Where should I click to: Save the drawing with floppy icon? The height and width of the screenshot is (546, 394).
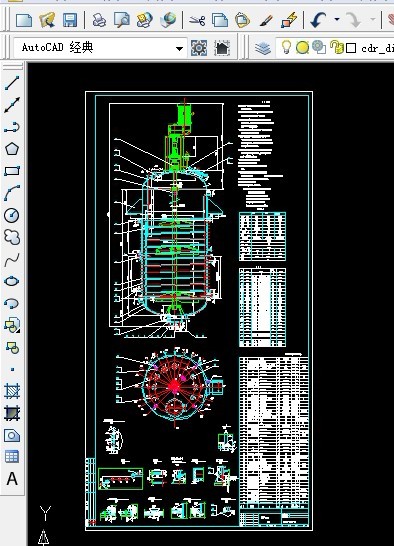pyautogui.click(x=70, y=20)
